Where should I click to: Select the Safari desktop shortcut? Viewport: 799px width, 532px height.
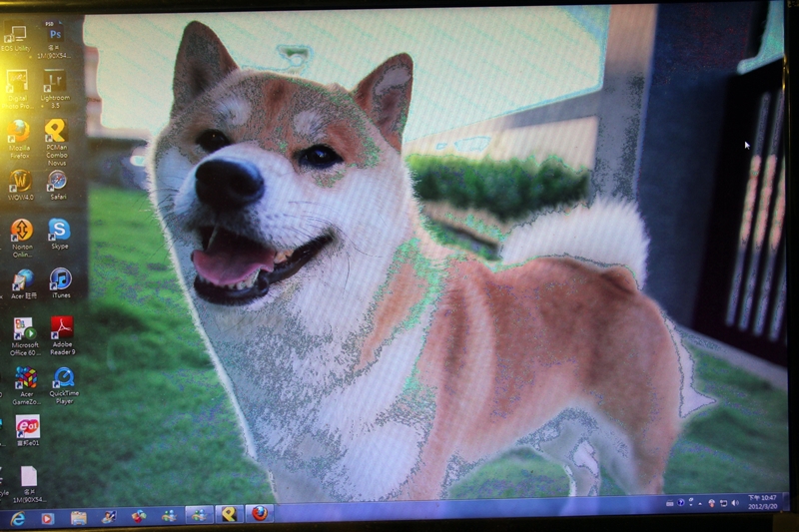[x=58, y=186]
